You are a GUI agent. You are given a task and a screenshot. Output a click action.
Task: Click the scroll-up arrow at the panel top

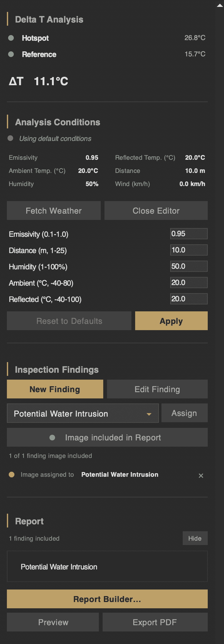pos(220,6)
